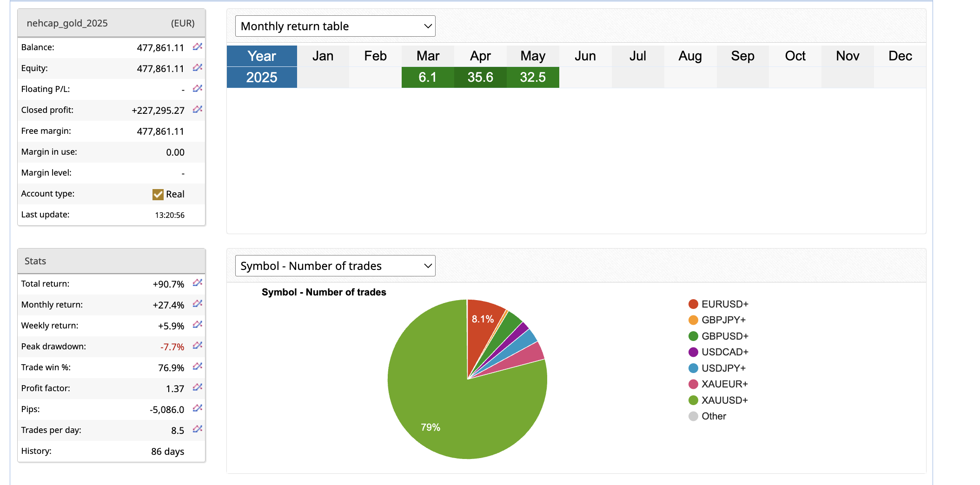Click the Trades per day chart icon
This screenshot has width=980, height=485.
pyautogui.click(x=198, y=429)
